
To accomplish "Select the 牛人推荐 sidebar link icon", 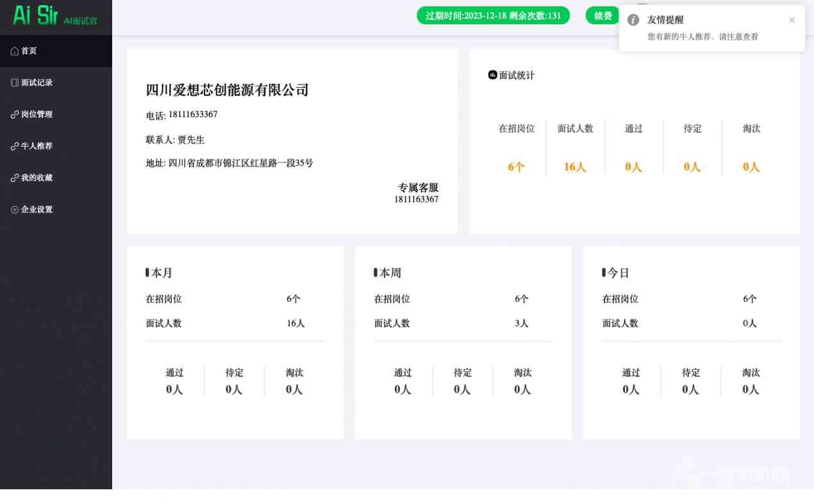I will pyautogui.click(x=15, y=146).
